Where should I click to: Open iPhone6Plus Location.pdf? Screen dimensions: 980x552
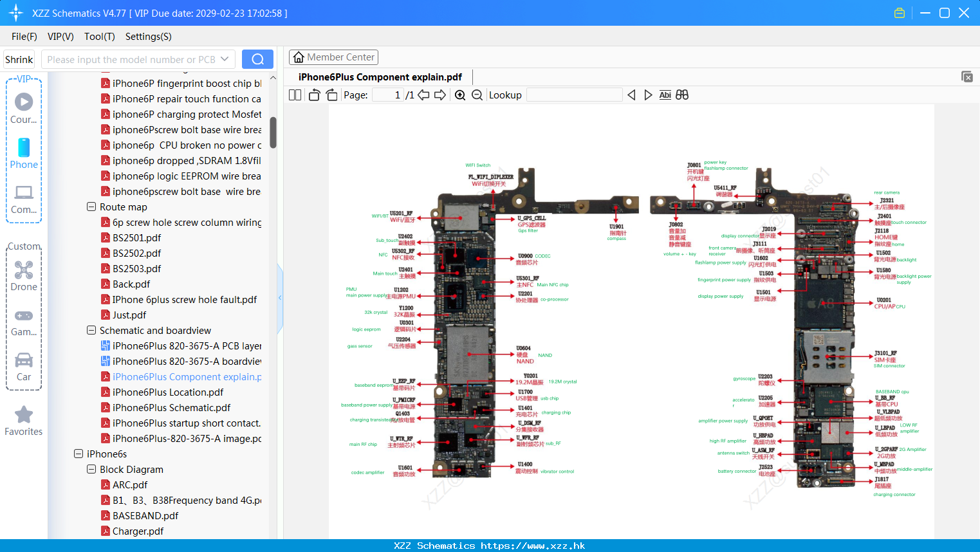coord(162,392)
